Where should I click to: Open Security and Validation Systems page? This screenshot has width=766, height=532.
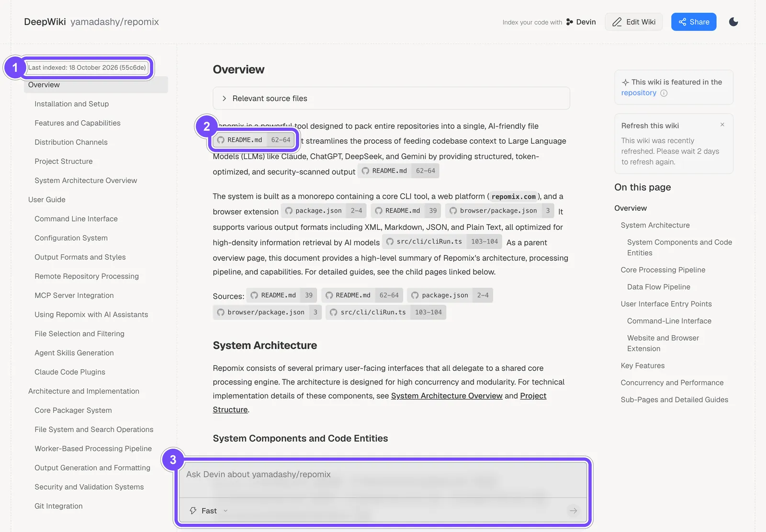point(89,487)
